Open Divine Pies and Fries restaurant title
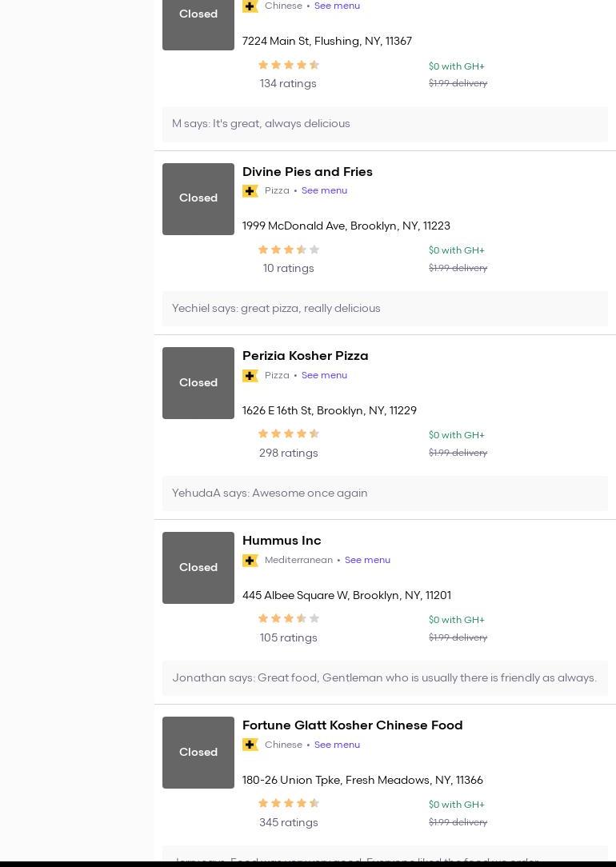This screenshot has width=616, height=867. (x=307, y=172)
